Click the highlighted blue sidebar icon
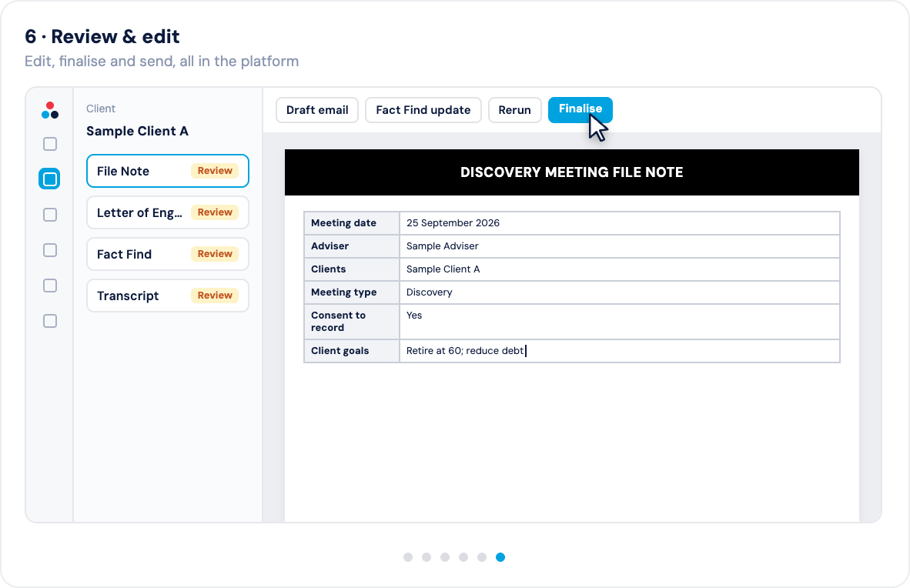Screen dimensions: 910x588 49,179
